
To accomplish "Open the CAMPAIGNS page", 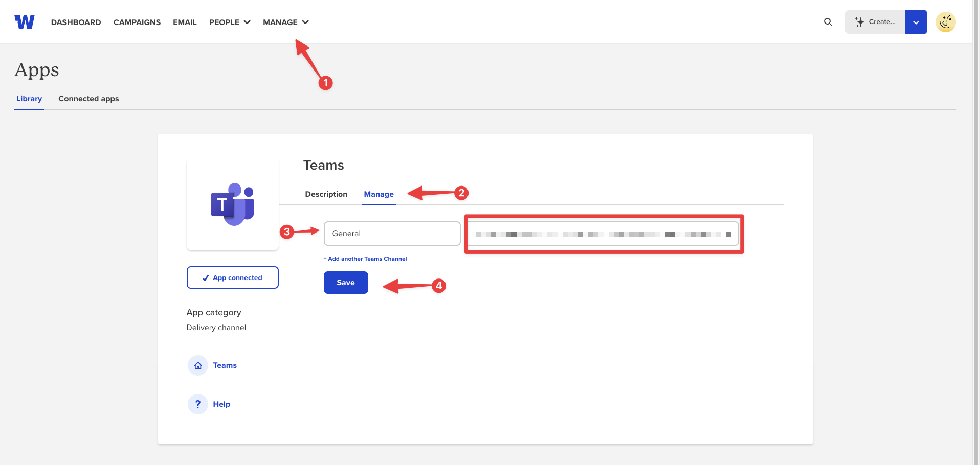I will 137,22.
